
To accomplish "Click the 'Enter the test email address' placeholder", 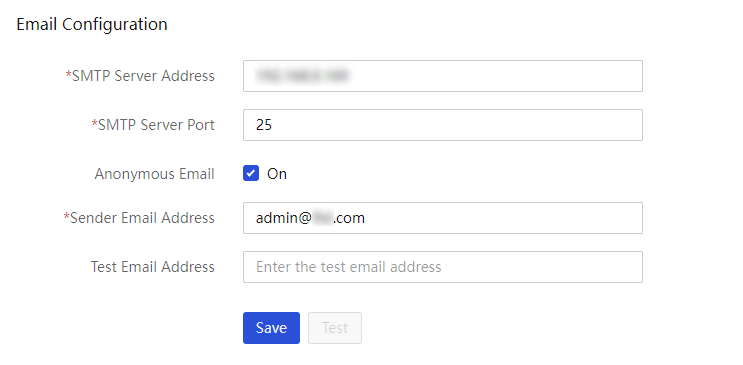I will (349, 267).
